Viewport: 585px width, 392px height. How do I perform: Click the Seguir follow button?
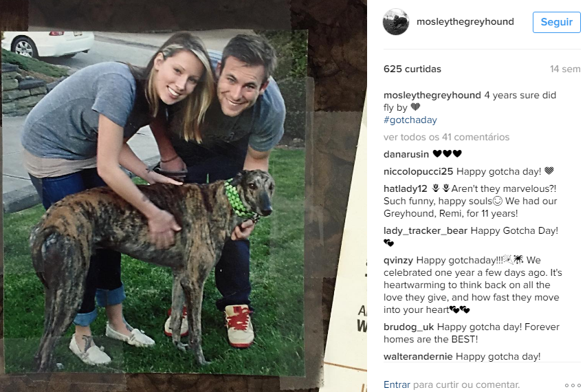(556, 22)
